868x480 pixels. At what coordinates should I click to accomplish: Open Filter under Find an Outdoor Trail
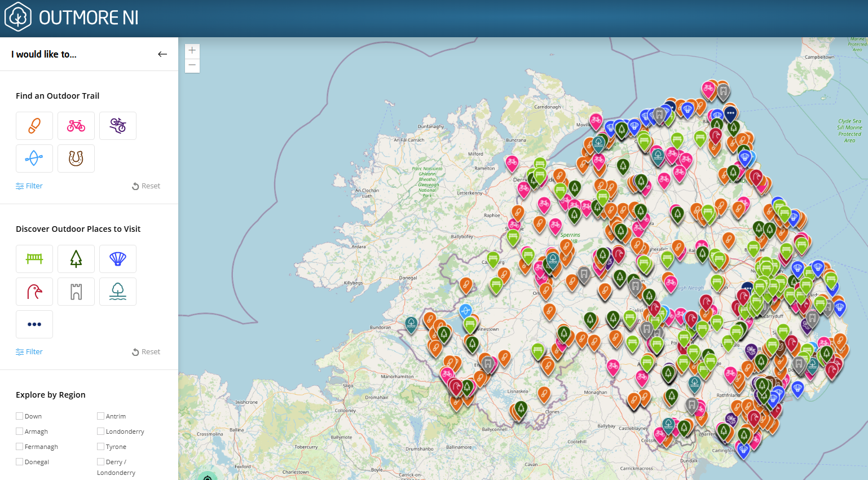click(29, 186)
